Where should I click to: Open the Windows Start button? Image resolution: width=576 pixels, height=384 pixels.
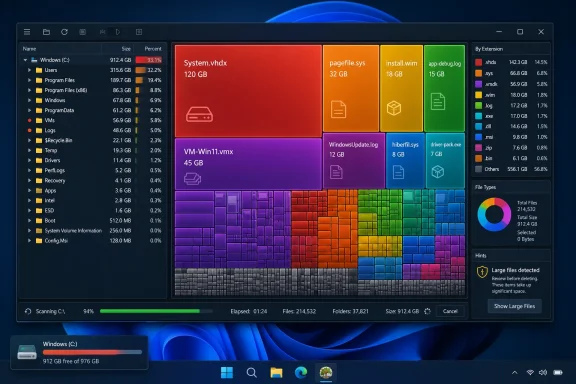227,373
